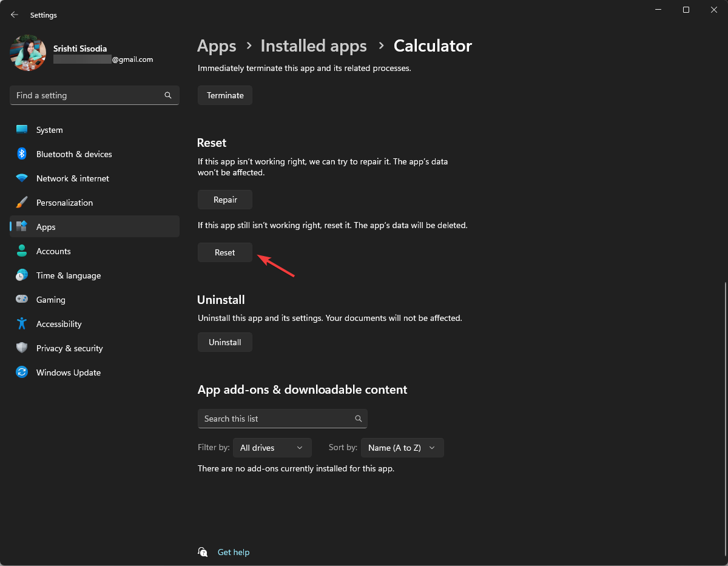
Task: Click the Apps icon in sidebar
Action: click(x=22, y=227)
